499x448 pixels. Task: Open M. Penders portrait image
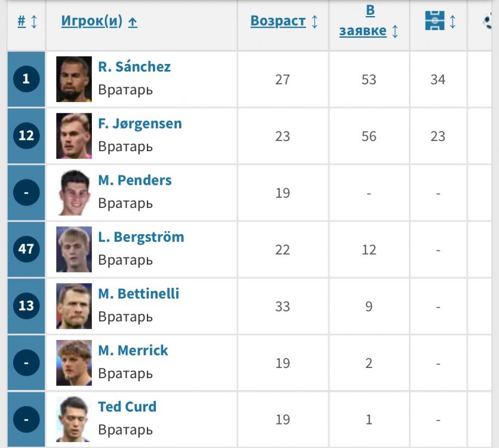coord(74,193)
